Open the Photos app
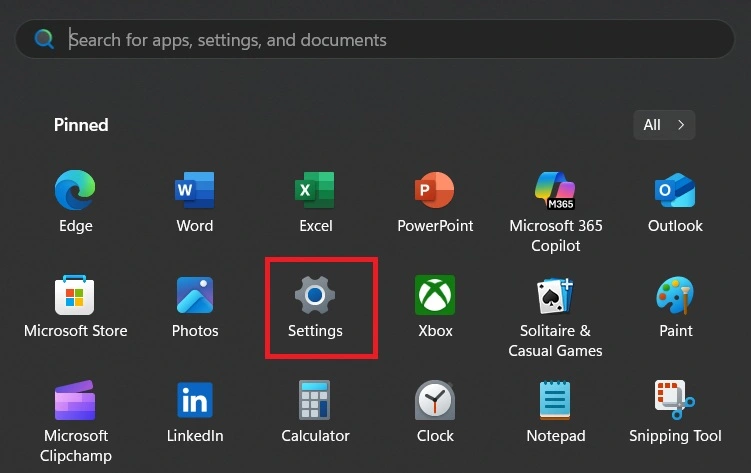Viewport: 751px width, 473px height. point(195,296)
